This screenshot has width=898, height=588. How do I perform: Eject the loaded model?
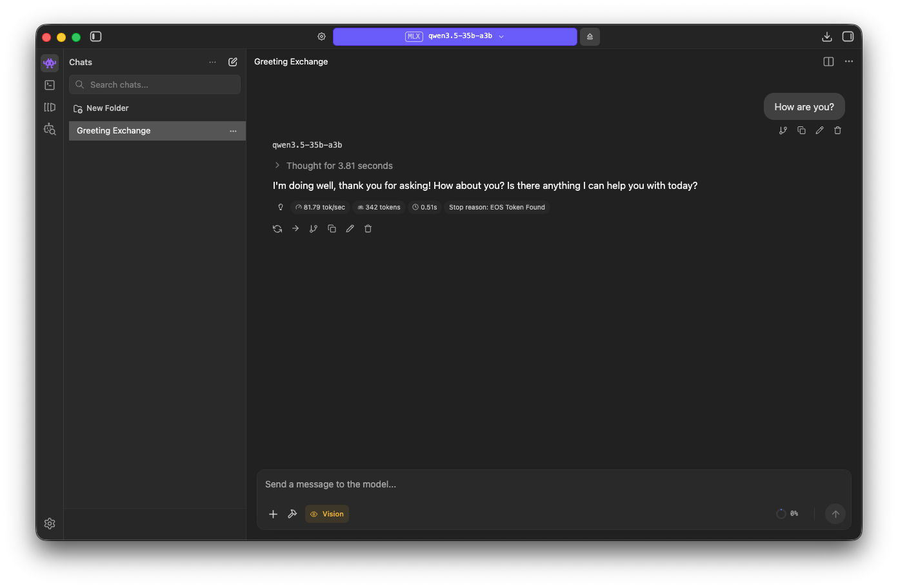pos(590,37)
